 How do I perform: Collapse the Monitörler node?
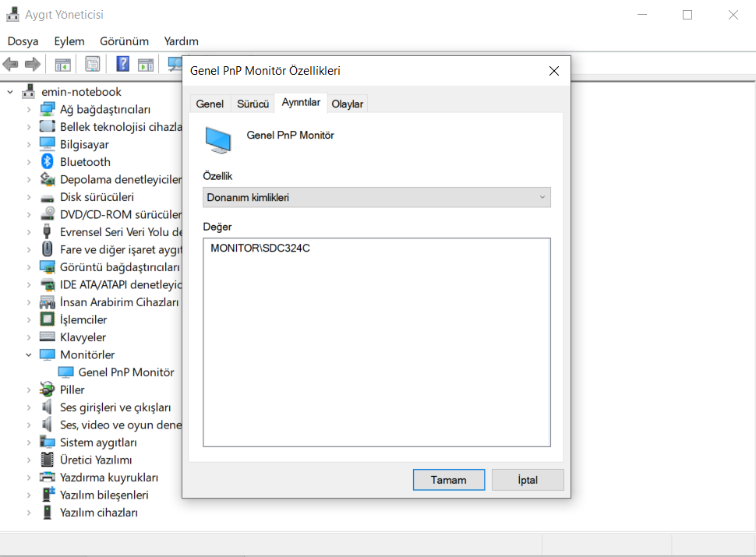[x=28, y=355]
